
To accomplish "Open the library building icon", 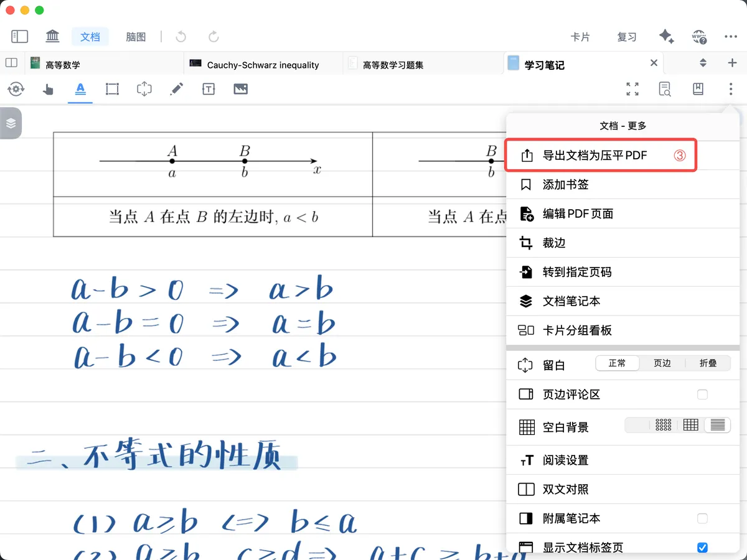I will pos(53,37).
